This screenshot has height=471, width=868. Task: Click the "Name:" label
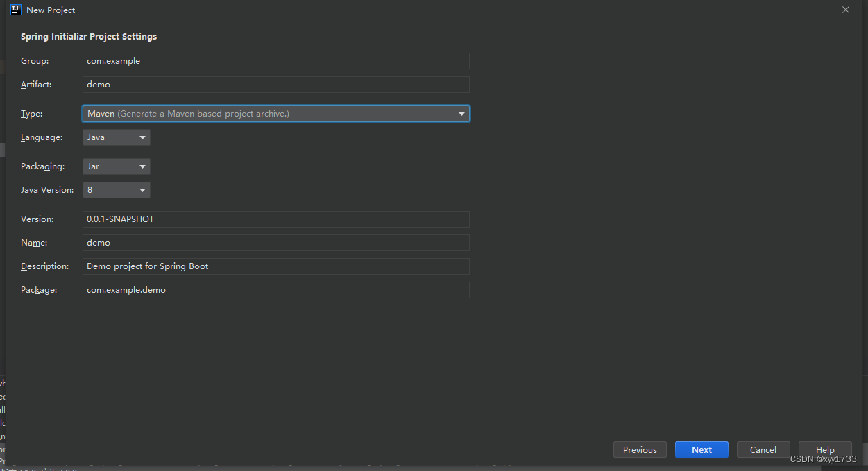coord(34,243)
